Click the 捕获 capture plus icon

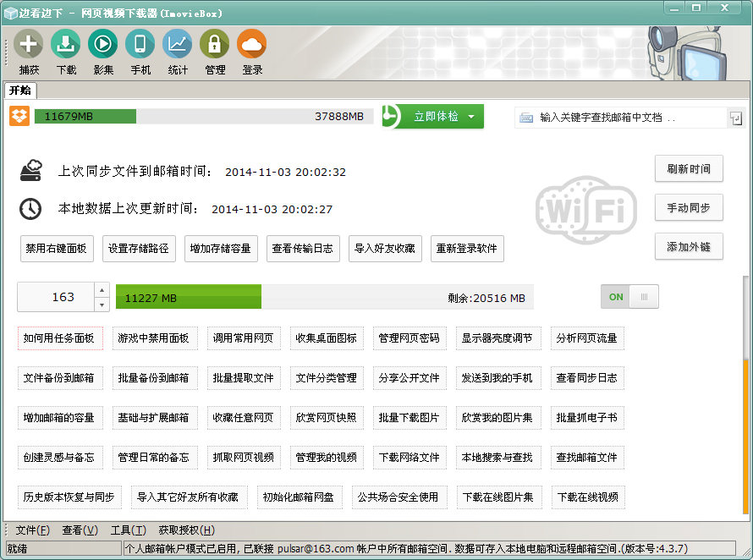pos(29,44)
